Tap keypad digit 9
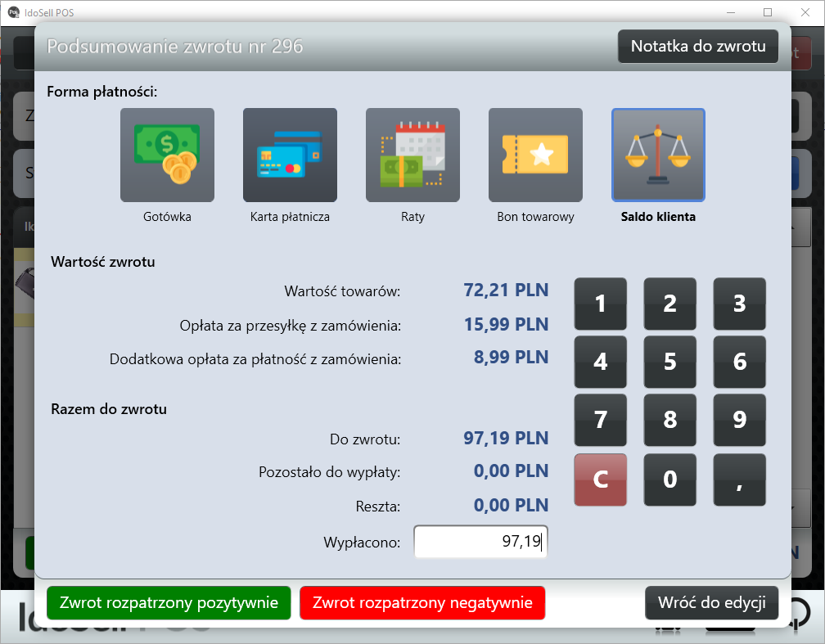825x644 pixels. [739, 420]
